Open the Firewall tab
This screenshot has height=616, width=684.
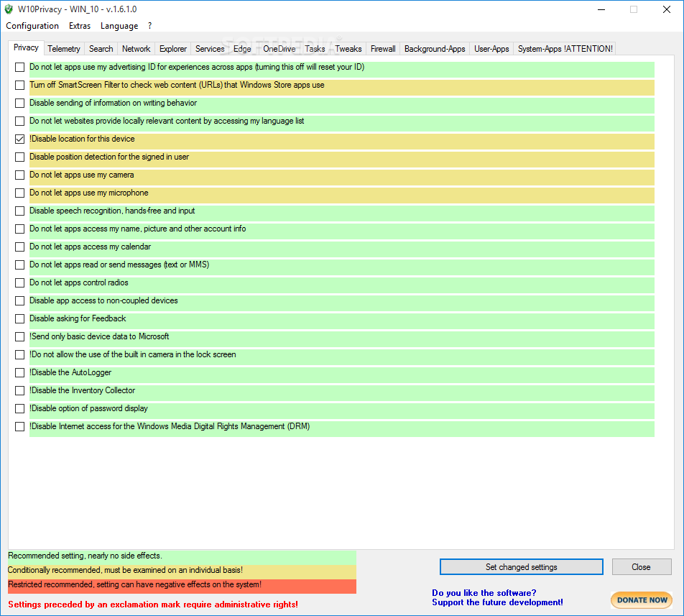pyautogui.click(x=383, y=49)
